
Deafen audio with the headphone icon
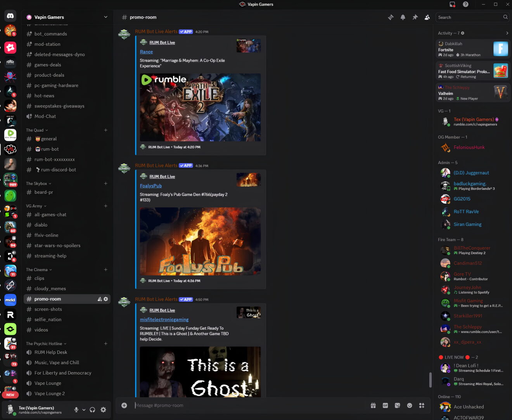[x=92, y=410]
